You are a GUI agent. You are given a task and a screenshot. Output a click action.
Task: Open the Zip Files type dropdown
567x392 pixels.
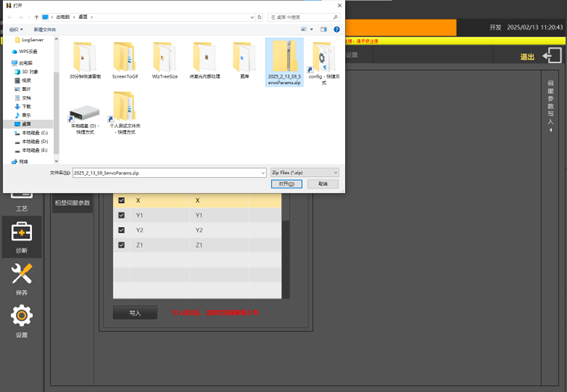tap(305, 172)
